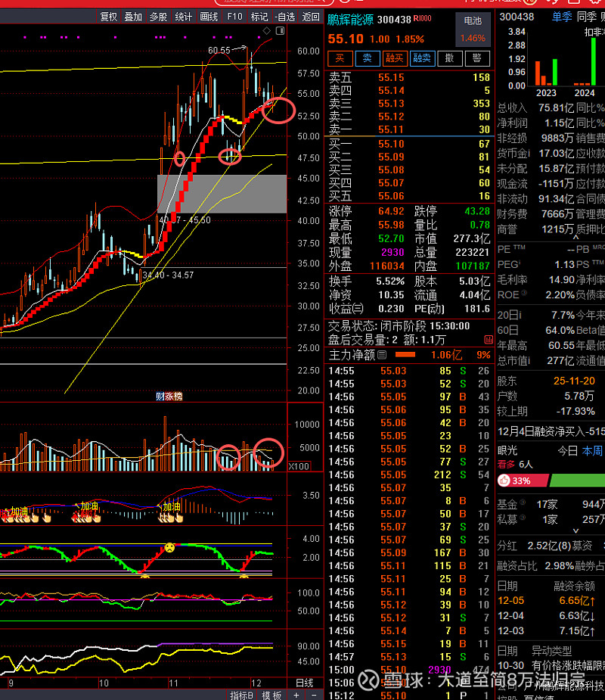Click the gray gap zone on the chart

[x=222, y=193]
